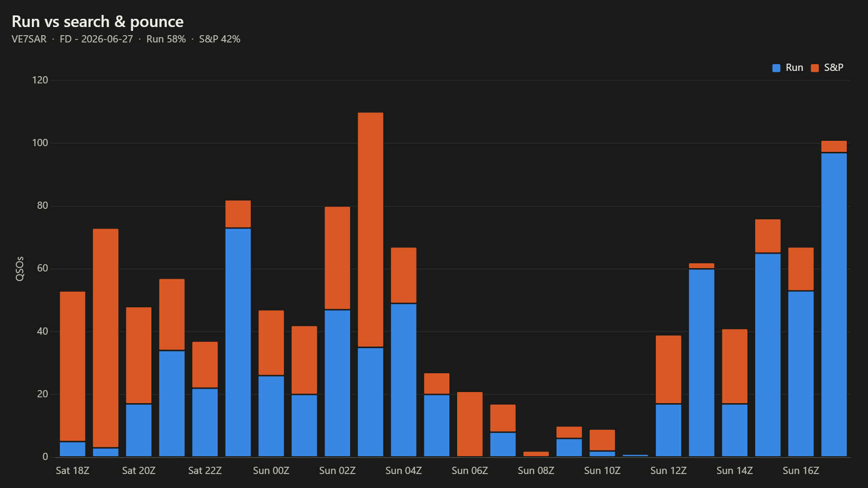
Task: Click the Sun 14Z axis label
Action: (x=734, y=471)
